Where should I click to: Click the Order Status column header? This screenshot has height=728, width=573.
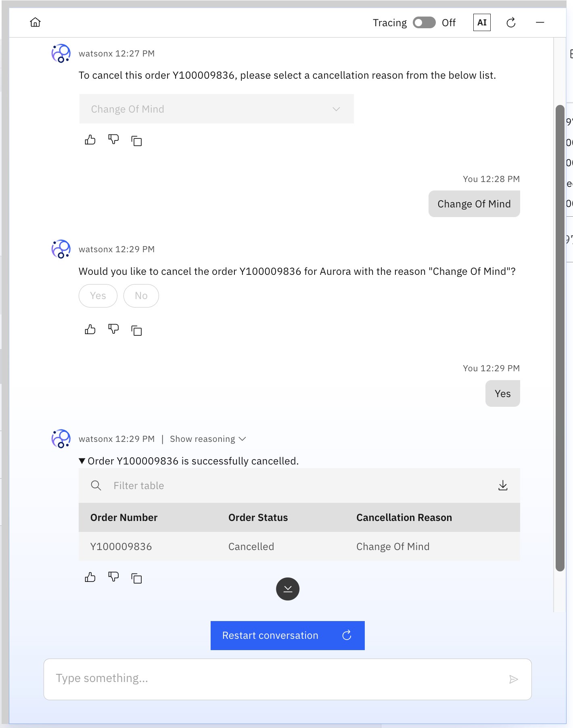(258, 518)
